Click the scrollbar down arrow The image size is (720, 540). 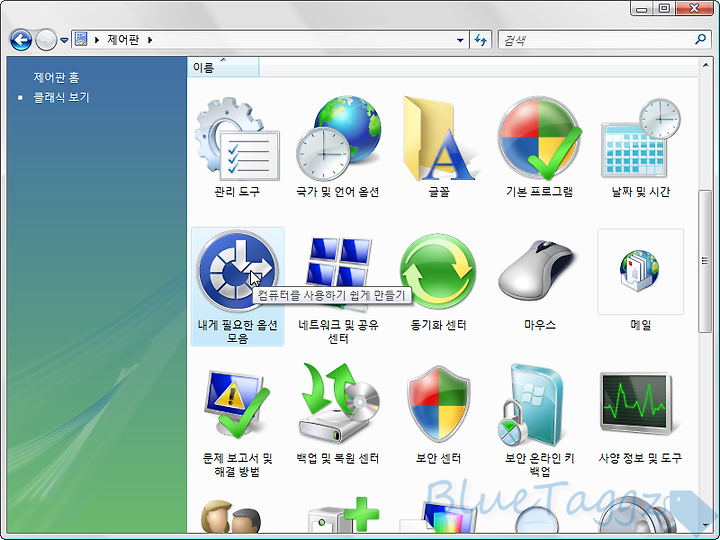click(705, 525)
